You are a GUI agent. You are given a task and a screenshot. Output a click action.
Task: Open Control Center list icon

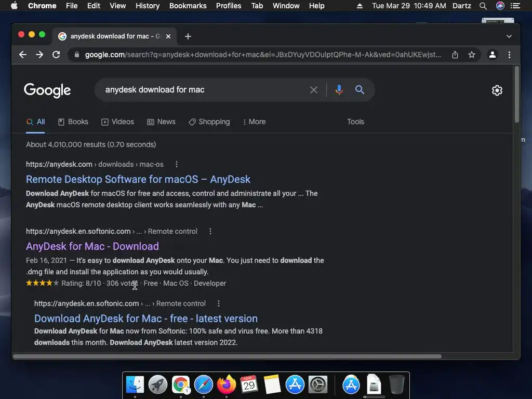point(515,6)
